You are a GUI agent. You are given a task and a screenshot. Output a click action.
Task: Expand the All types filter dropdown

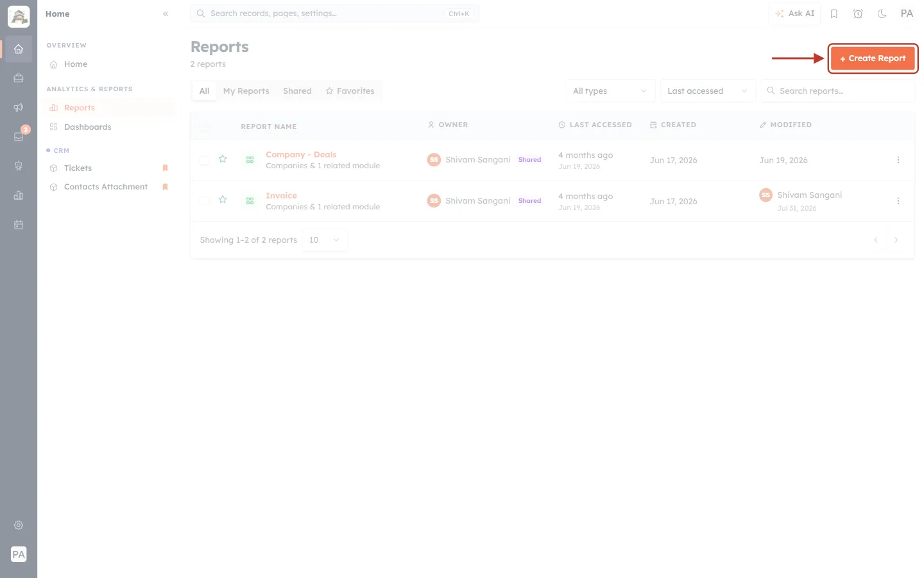coord(610,91)
